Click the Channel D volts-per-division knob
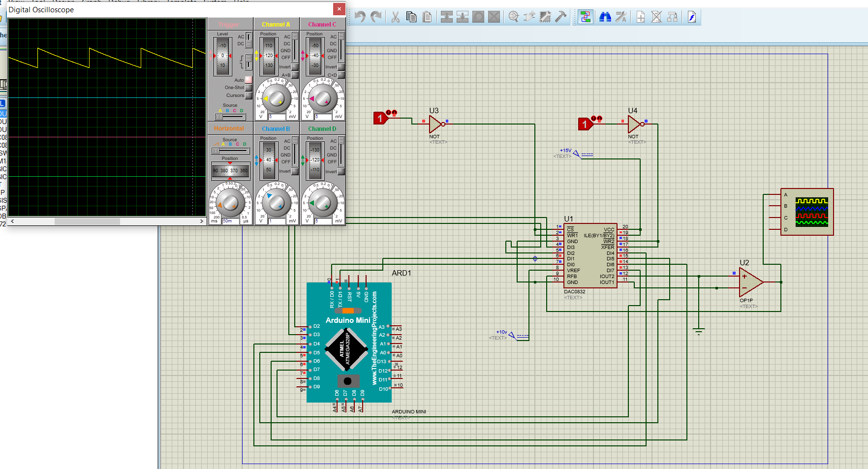The image size is (868, 469). 322,202
